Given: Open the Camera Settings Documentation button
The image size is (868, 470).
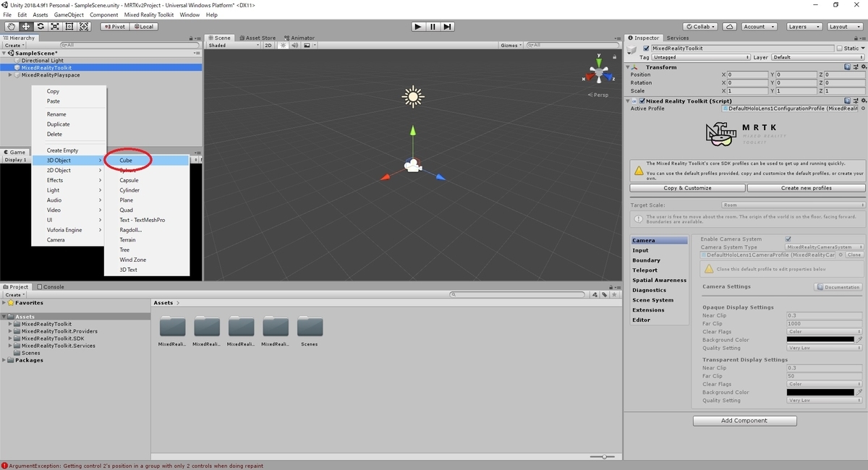Looking at the screenshot, I should tap(838, 287).
